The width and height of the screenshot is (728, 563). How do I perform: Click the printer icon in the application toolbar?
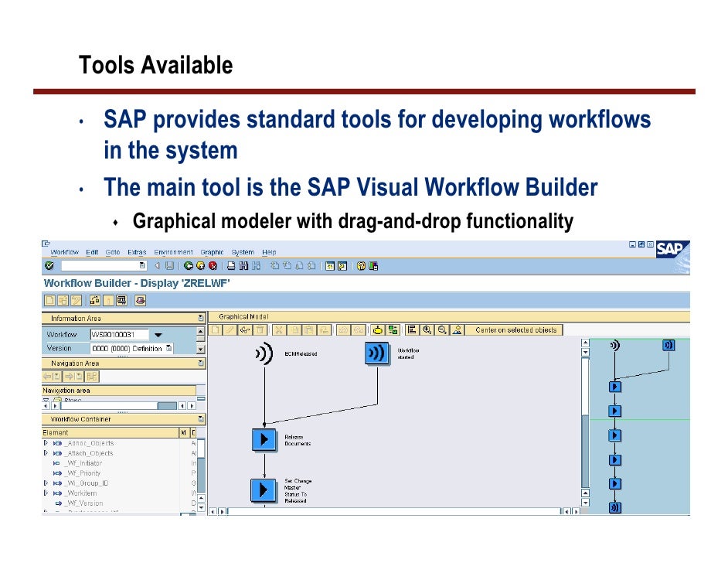(x=140, y=301)
